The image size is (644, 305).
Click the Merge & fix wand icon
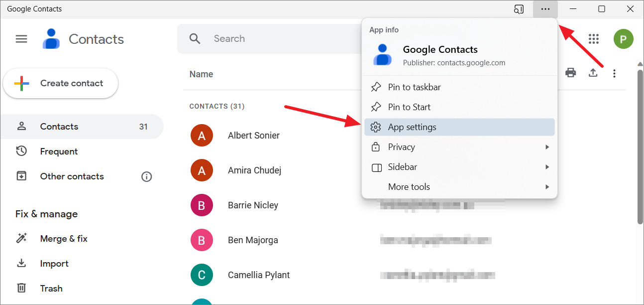[x=21, y=239]
